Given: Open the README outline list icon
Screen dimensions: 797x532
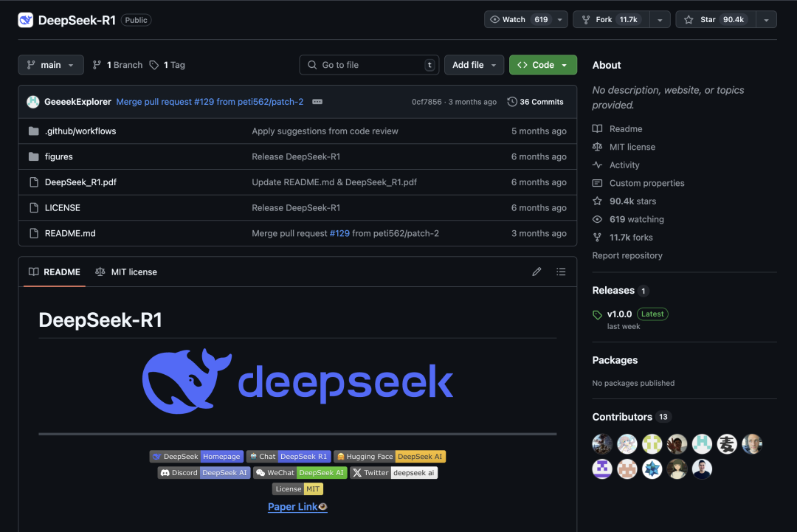Looking at the screenshot, I should click(x=561, y=272).
